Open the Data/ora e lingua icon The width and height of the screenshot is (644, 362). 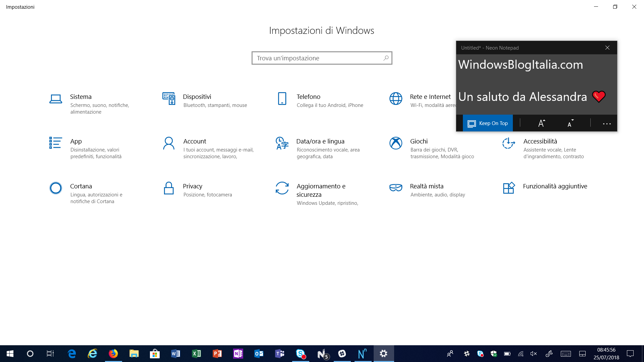(282, 143)
